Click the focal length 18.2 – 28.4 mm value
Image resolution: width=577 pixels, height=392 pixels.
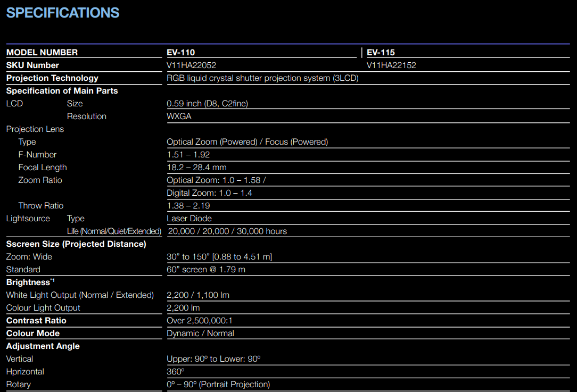click(x=196, y=167)
